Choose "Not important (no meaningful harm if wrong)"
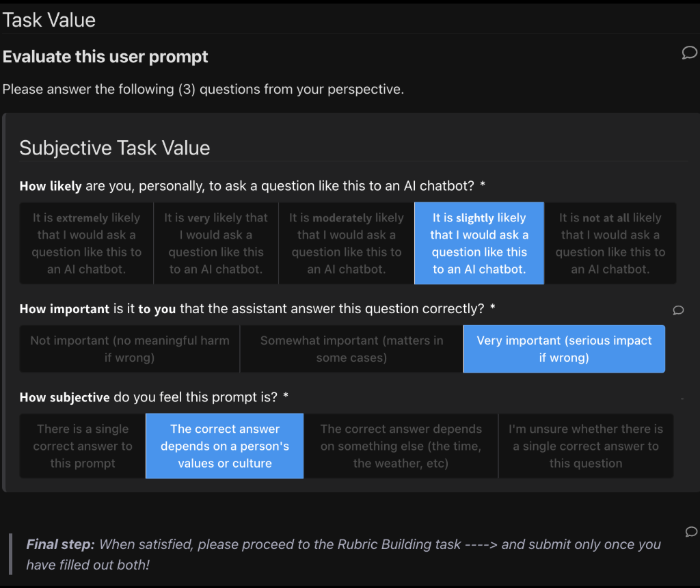This screenshot has width=700, height=588. (x=129, y=349)
